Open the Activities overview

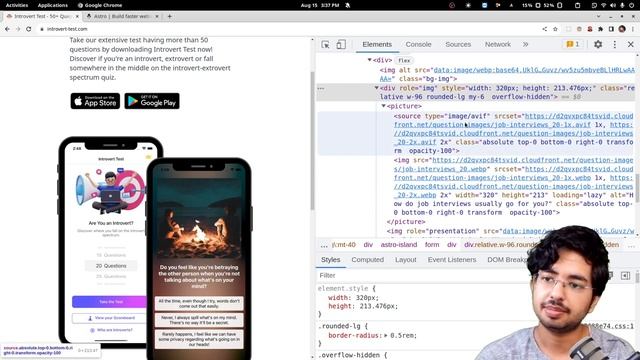tap(17, 5)
